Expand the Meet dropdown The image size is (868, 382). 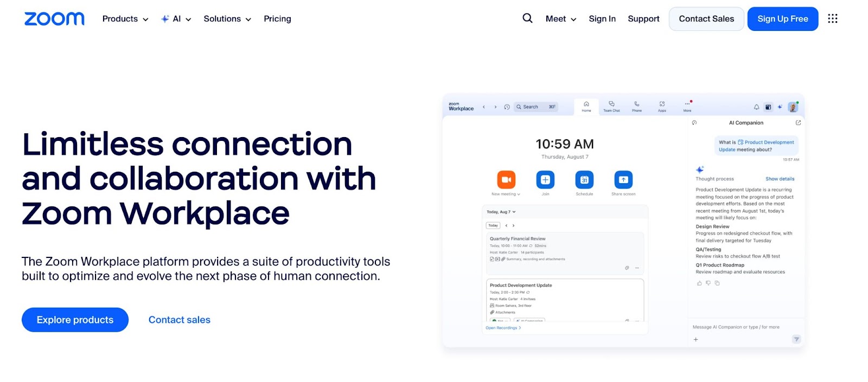[x=561, y=19]
